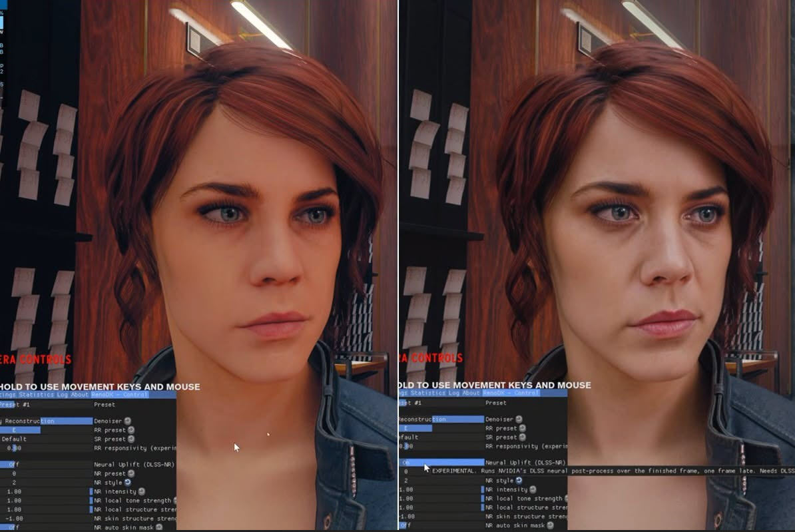Click SR preset Default slider, left overlay
Image resolution: width=795 pixels, height=532 pixels.
(x=46, y=439)
